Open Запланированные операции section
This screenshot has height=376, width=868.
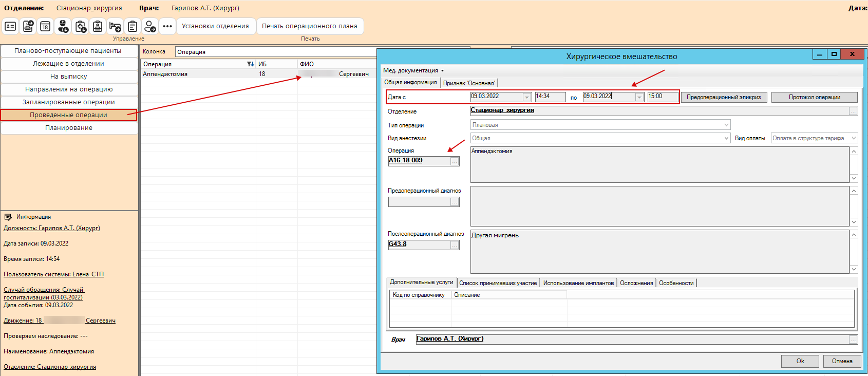pyautogui.click(x=69, y=102)
